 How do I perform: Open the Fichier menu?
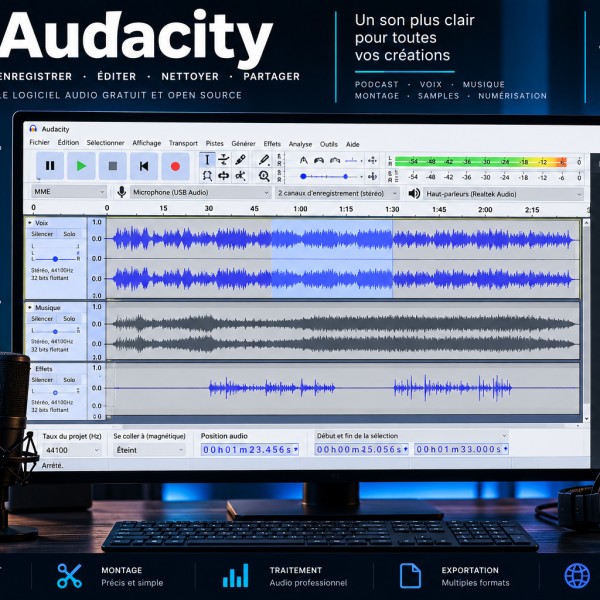pyautogui.click(x=39, y=142)
